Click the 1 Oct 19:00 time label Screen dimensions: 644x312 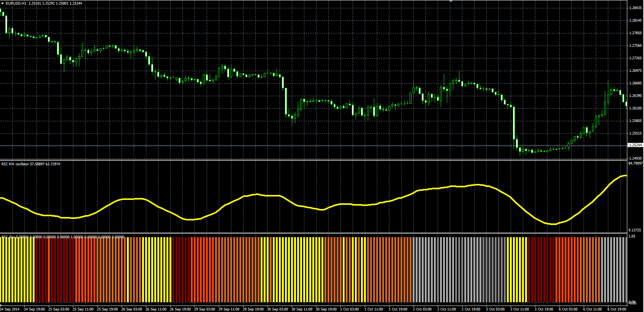click(398, 309)
